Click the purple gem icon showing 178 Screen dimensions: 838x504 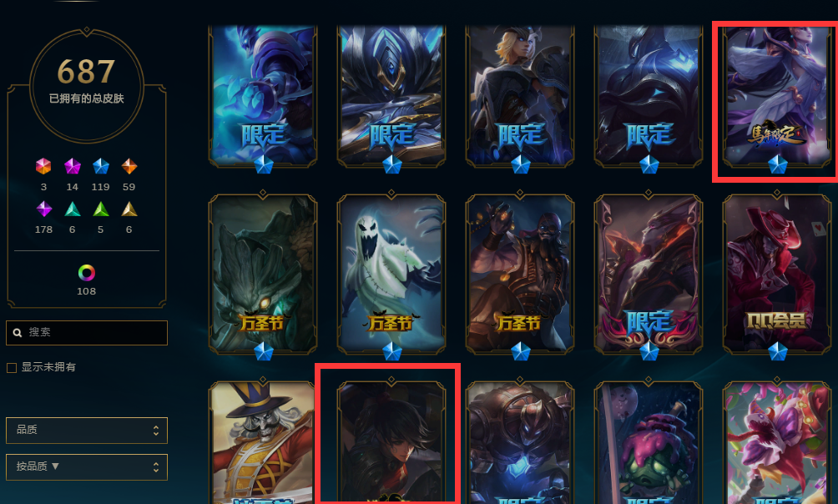tap(44, 209)
